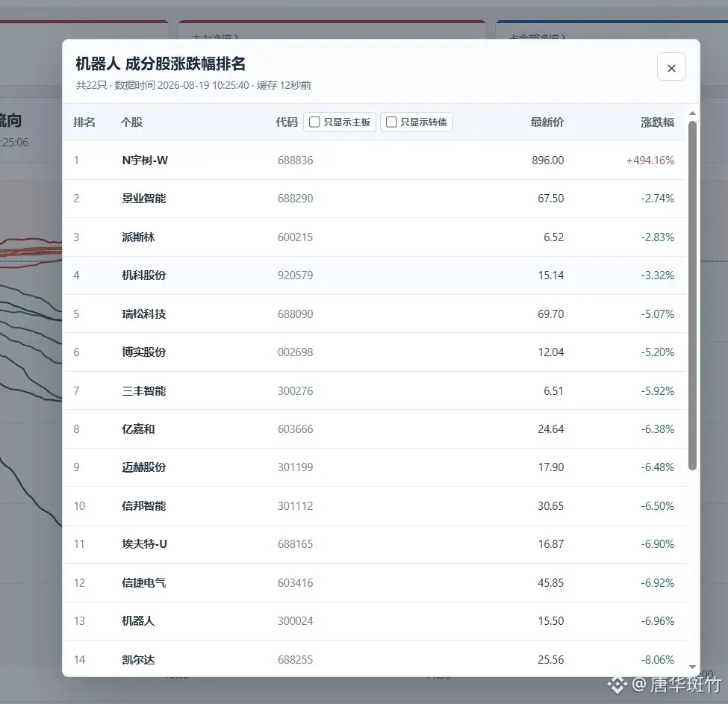Open stock 瑞松科技
Image resolution: width=728 pixels, height=704 pixels.
pos(144,314)
